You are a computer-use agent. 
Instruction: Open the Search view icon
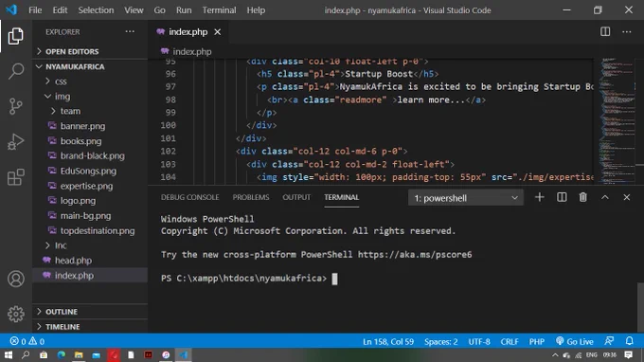click(x=15, y=71)
